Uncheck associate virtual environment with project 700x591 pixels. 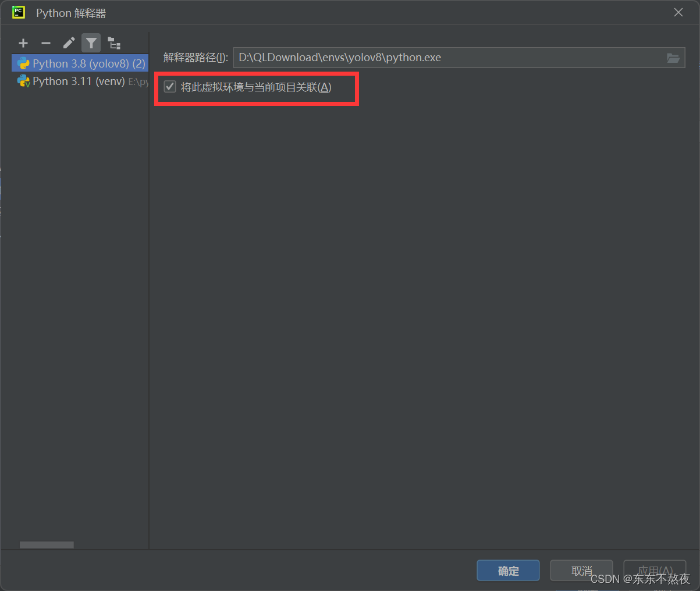170,87
